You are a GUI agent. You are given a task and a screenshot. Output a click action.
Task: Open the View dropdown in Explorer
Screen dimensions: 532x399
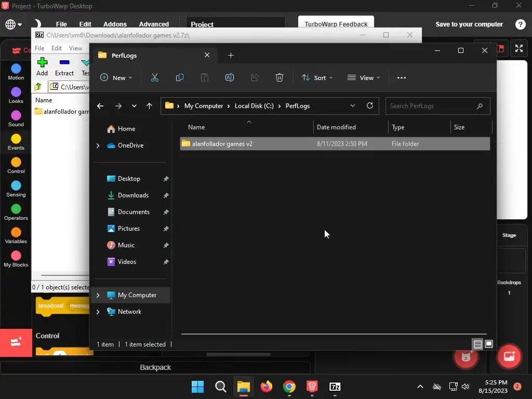tap(364, 78)
